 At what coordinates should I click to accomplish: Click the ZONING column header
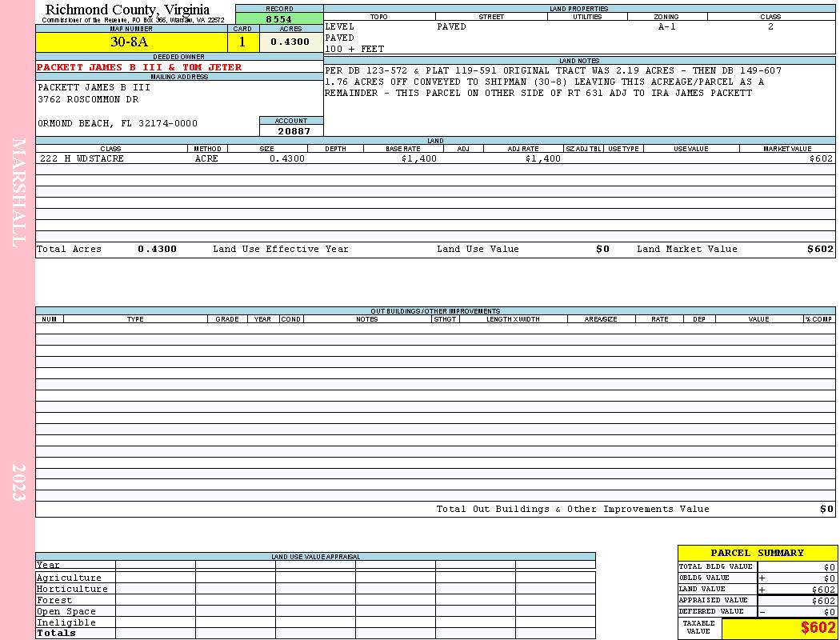pos(666,17)
